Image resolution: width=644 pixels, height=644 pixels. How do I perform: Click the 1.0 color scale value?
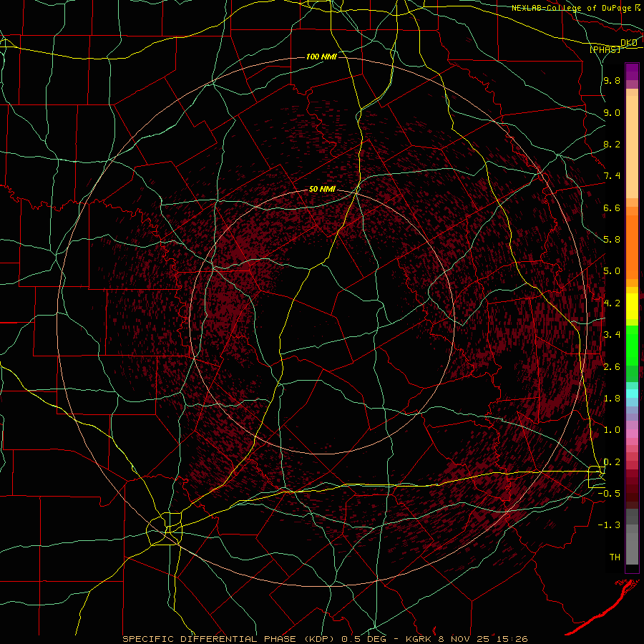(x=612, y=430)
